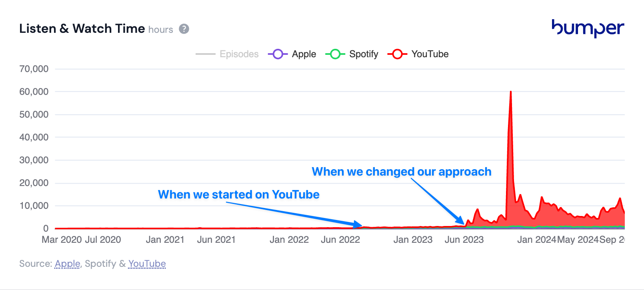This screenshot has width=644, height=290.
Task: Click the 'When we changed our approach' annotation
Action: (402, 172)
